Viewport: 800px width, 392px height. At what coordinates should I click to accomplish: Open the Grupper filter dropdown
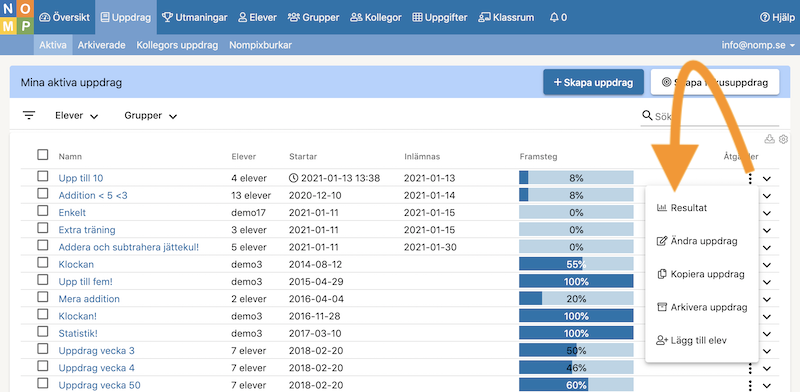pyautogui.click(x=151, y=116)
